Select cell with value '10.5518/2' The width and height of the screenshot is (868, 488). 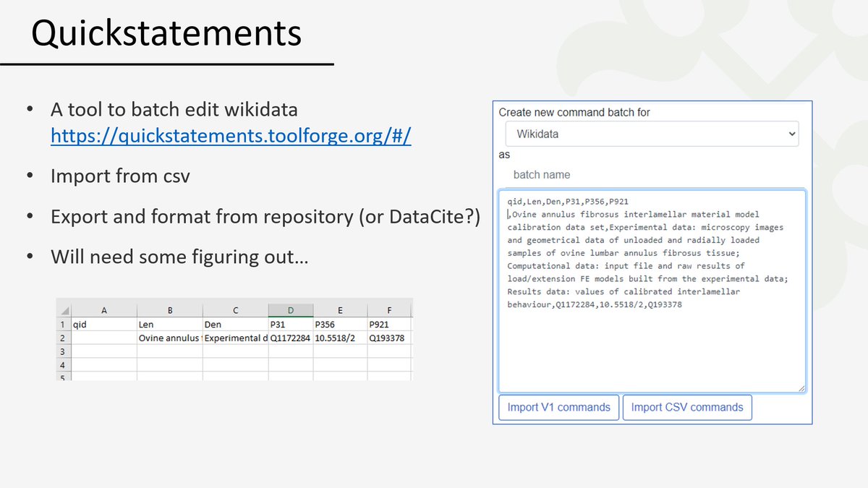339,338
